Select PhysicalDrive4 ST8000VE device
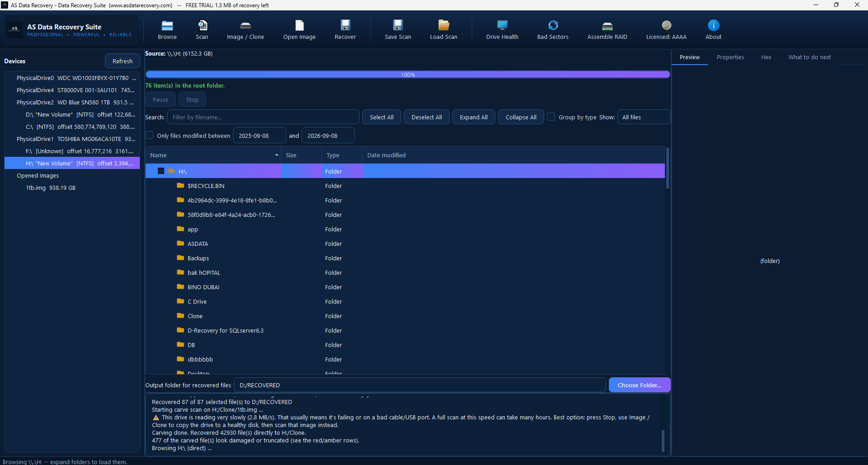The height and width of the screenshot is (465, 868). [75, 90]
